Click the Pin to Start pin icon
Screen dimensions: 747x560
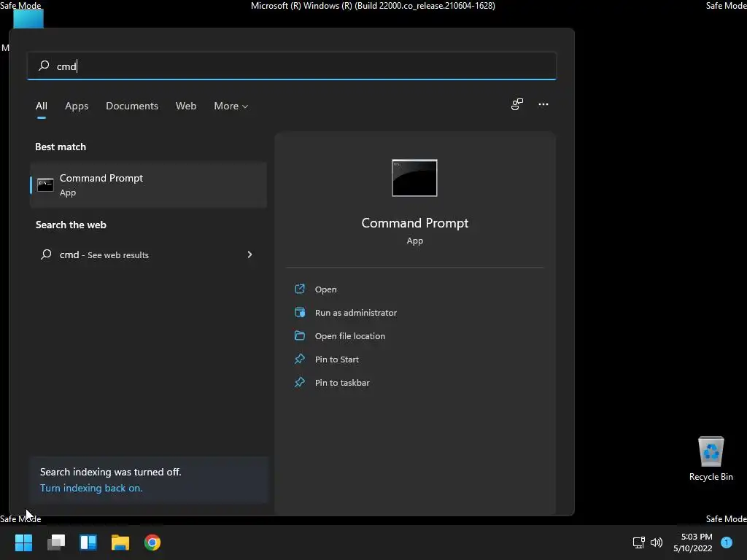tap(300, 359)
